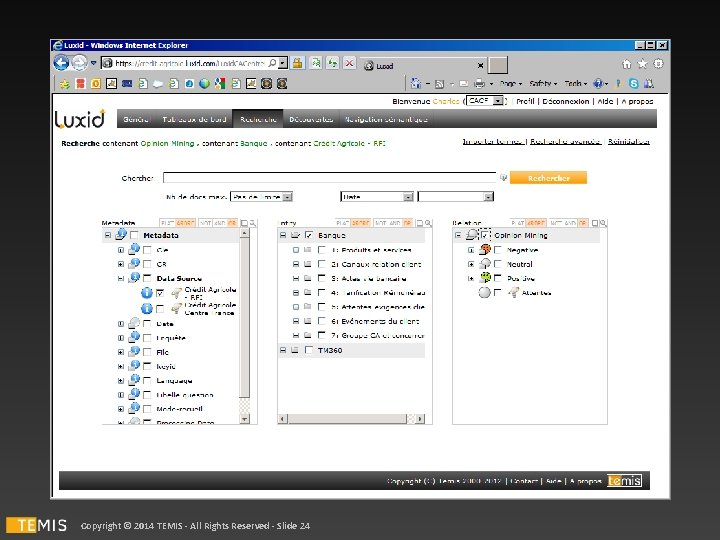Uncheck the Opinion Mining checkbox
This screenshot has height=540, width=720.
click(484, 235)
